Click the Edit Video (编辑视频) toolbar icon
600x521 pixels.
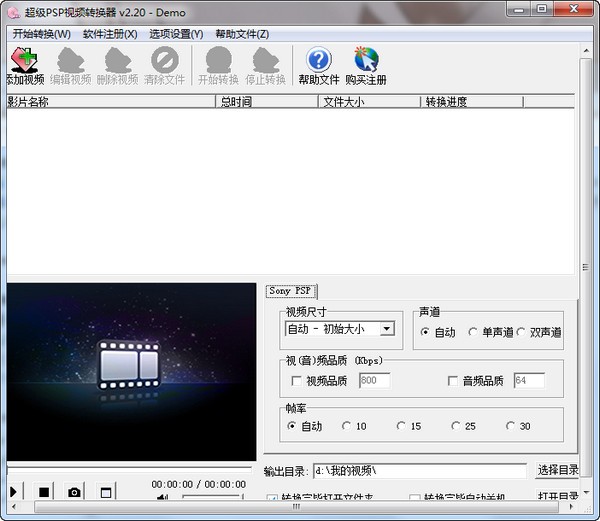click(71, 66)
